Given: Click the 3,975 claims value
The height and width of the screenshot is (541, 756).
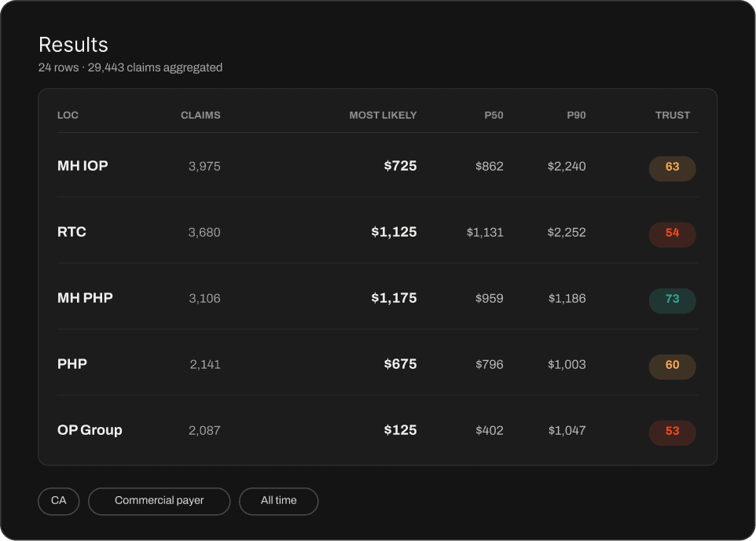Looking at the screenshot, I should tap(204, 167).
